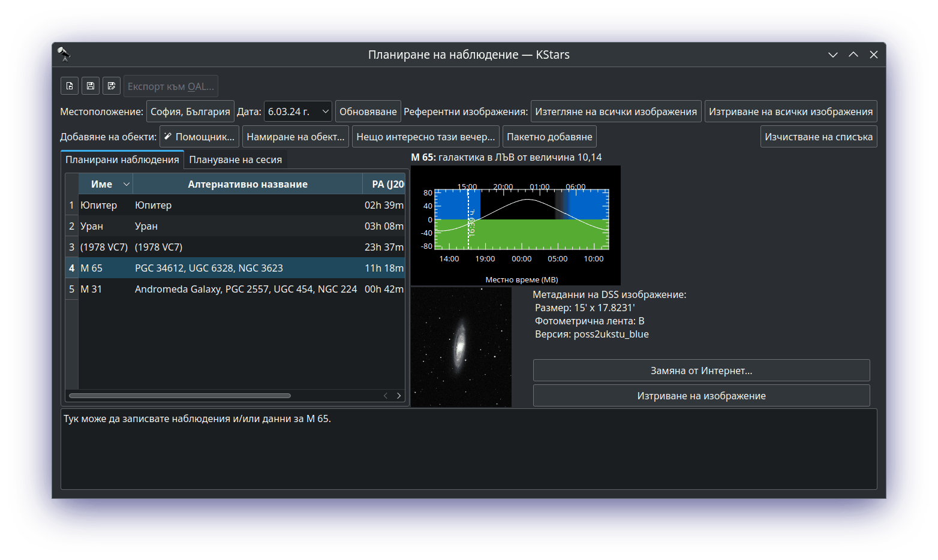Expand the Име column sort arrow
Viewport: 938px width, 560px height.
[x=126, y=184]
